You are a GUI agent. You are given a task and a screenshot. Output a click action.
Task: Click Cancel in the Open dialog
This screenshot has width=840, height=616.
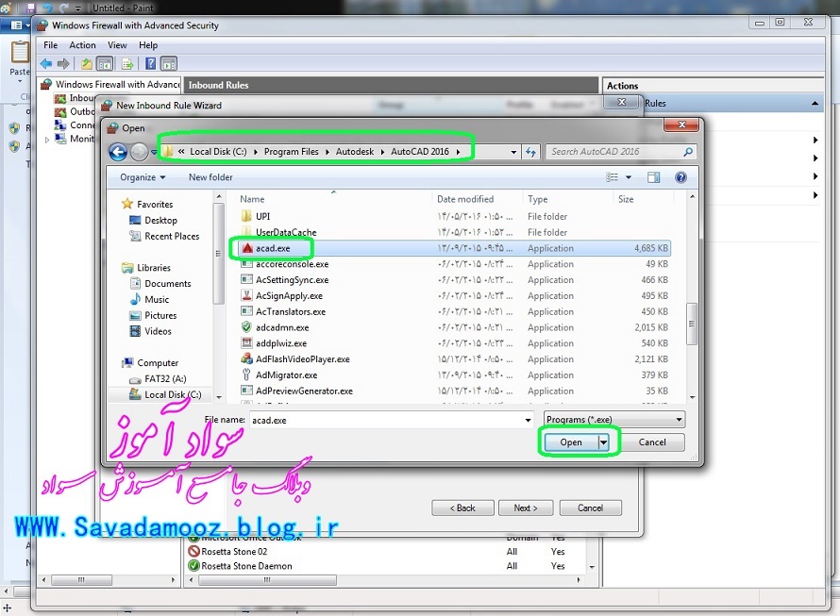[652, 442]
